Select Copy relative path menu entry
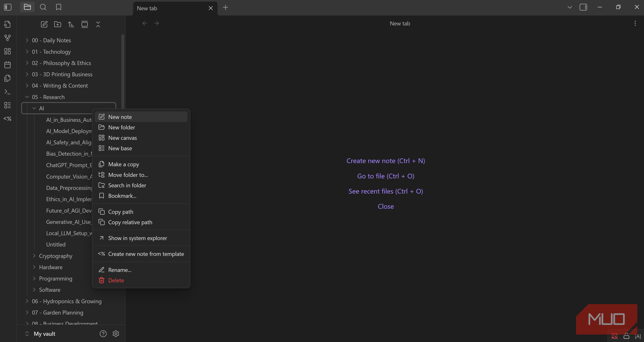 pos(141,222)
